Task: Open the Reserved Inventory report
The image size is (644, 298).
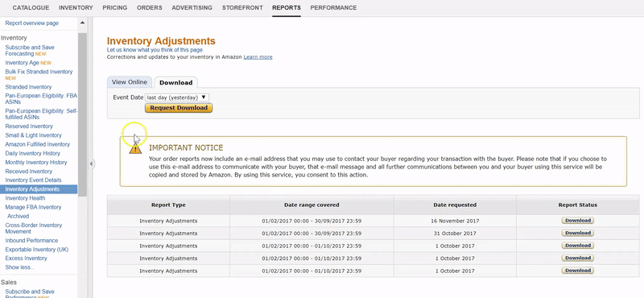Action: 29,126
